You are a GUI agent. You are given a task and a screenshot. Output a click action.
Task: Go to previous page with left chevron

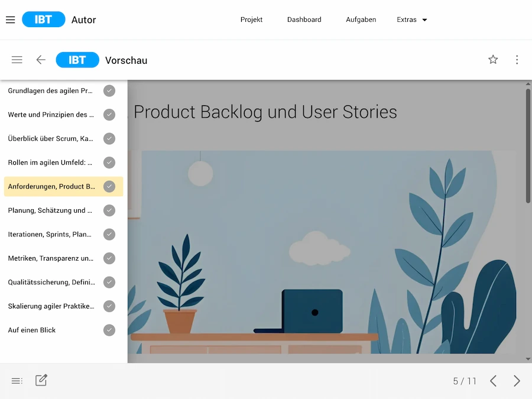[x=494, y=381]
